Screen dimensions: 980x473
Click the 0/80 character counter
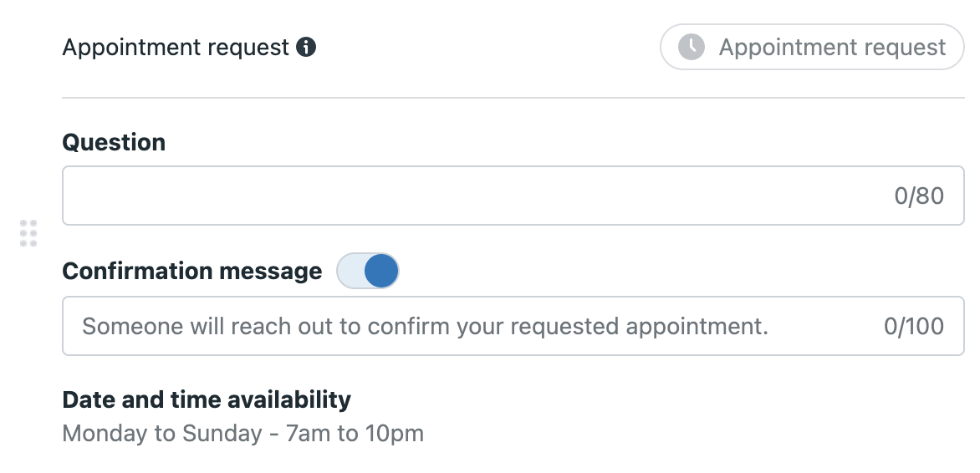pyautogui.click(x=919, y=196)
